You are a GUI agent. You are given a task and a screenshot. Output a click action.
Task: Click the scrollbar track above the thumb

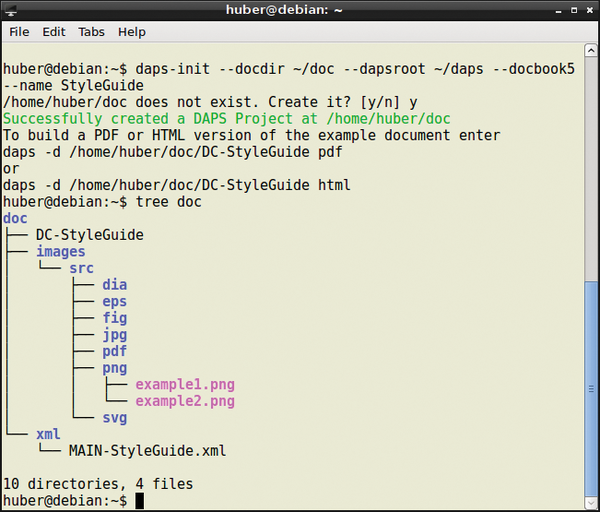tap(591, 168)
